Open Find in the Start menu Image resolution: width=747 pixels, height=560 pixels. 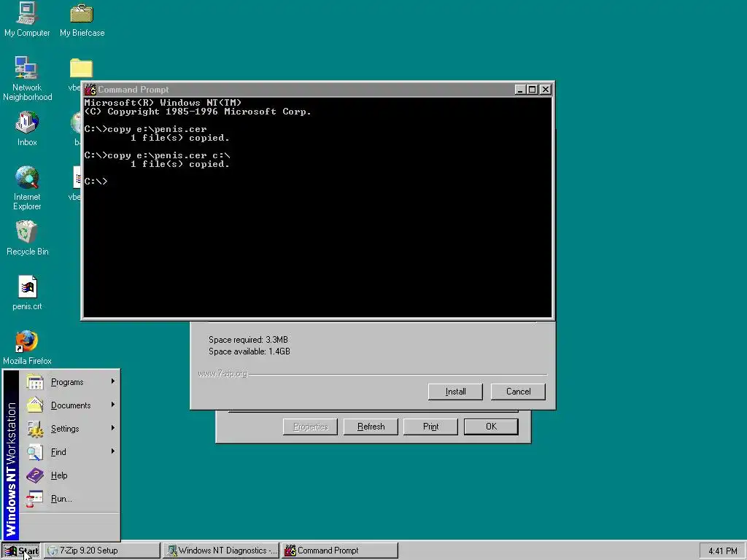click(69, 452)
